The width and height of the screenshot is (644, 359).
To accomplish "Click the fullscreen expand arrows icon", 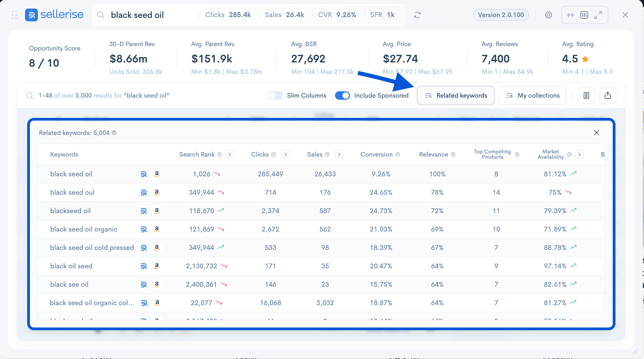I will click(598, 15).
